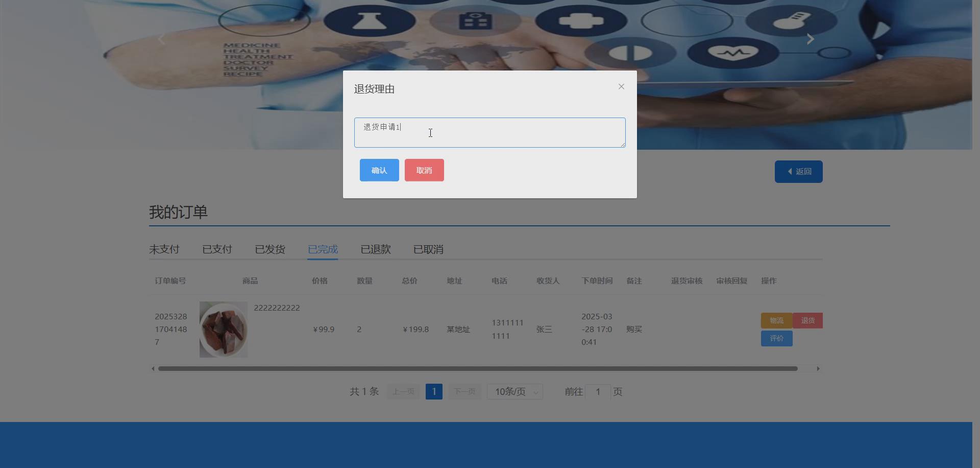
Task: Click the product image thumbnail in the order row
Action: [x=223, y=329]
